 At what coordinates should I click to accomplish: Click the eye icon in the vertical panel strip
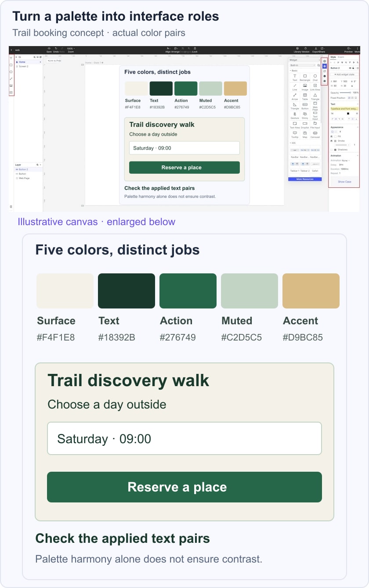pos(325,61)
